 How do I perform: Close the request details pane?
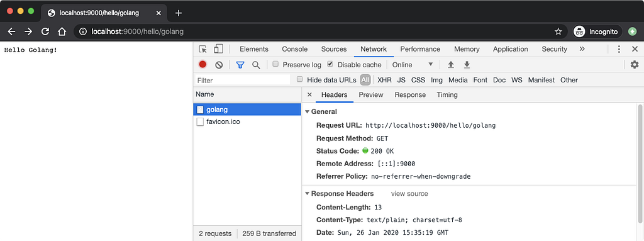(309, 94)
